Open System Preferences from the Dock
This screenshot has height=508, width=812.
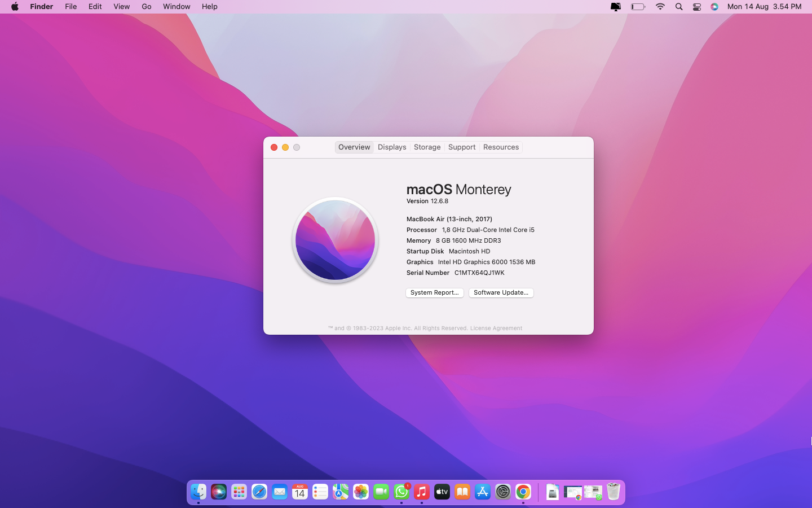pyautogui.click(x=503, y=492)
